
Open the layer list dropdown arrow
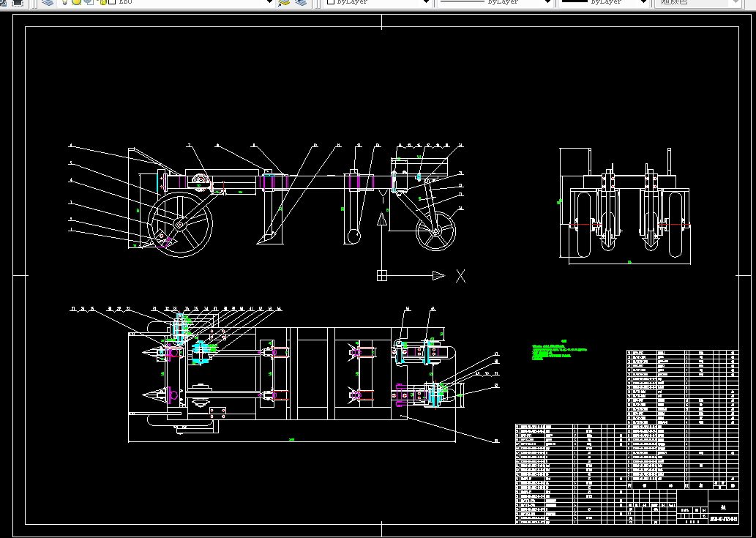(x=271, y=2)
